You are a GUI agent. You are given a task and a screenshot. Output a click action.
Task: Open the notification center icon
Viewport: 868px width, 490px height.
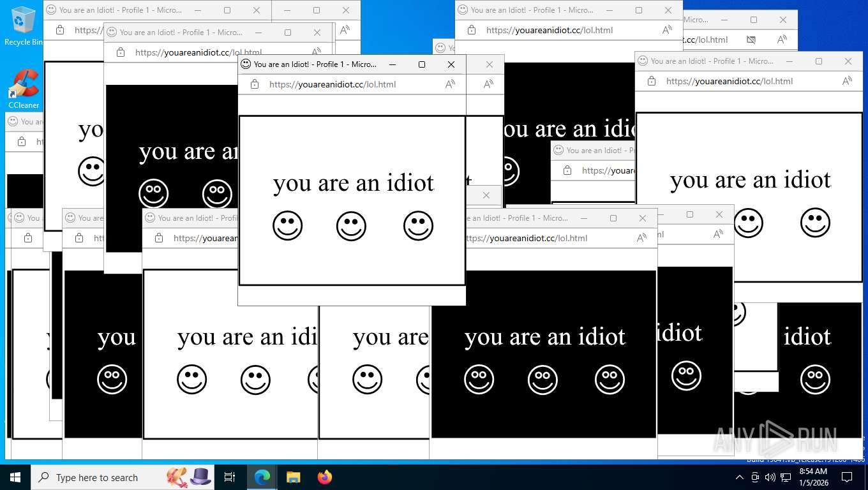coord(847,477)
